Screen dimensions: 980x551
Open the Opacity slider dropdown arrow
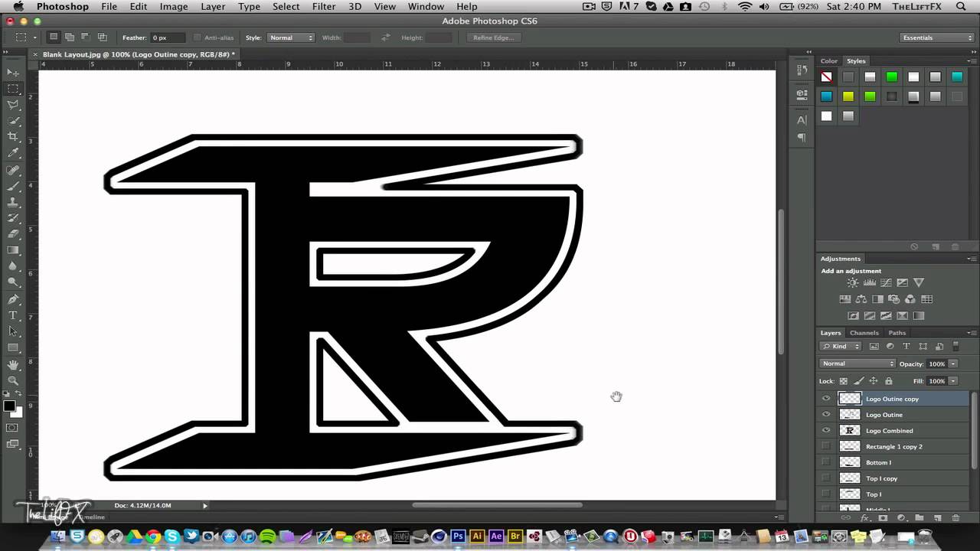953,364
